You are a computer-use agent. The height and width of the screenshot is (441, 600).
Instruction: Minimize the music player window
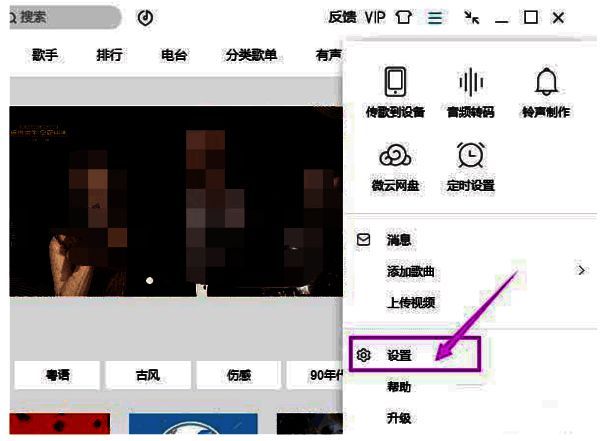tap(502, 21)
